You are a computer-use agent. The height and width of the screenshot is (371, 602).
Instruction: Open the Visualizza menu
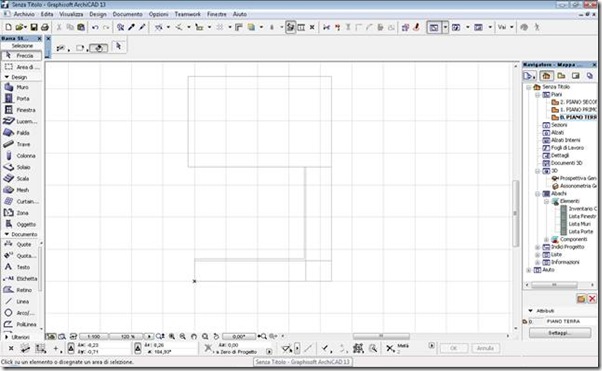click(71, 14)
